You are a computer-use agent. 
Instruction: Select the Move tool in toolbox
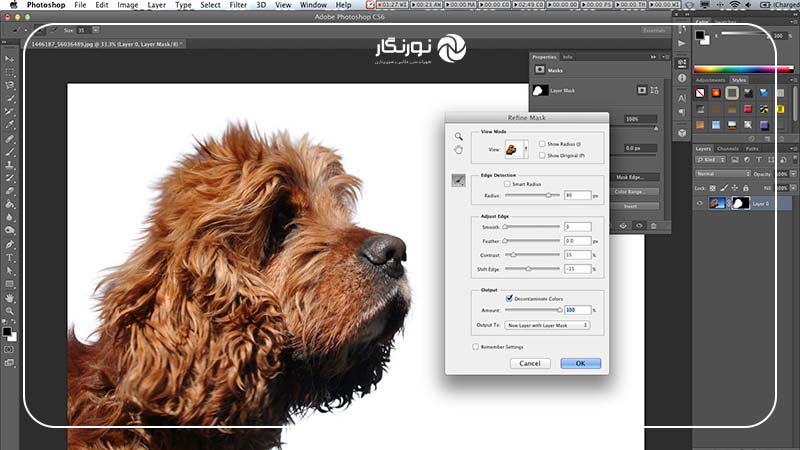[9, 59]
